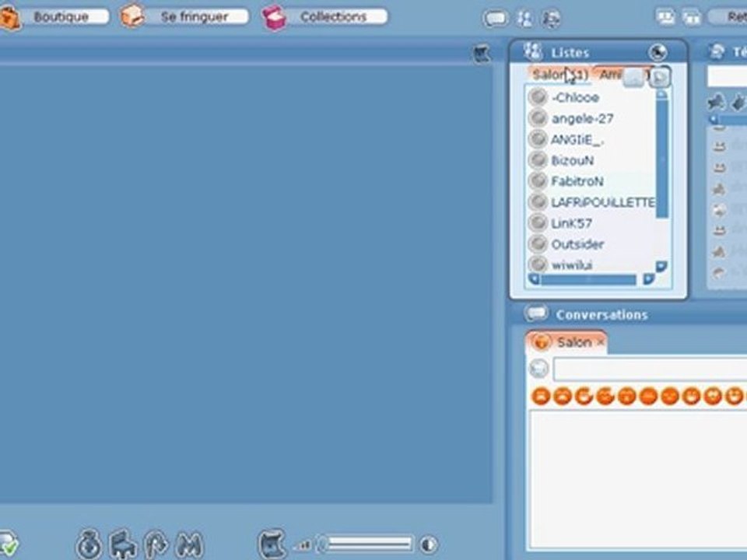Click the star icon below the Té panel search field

click(716, 102)
